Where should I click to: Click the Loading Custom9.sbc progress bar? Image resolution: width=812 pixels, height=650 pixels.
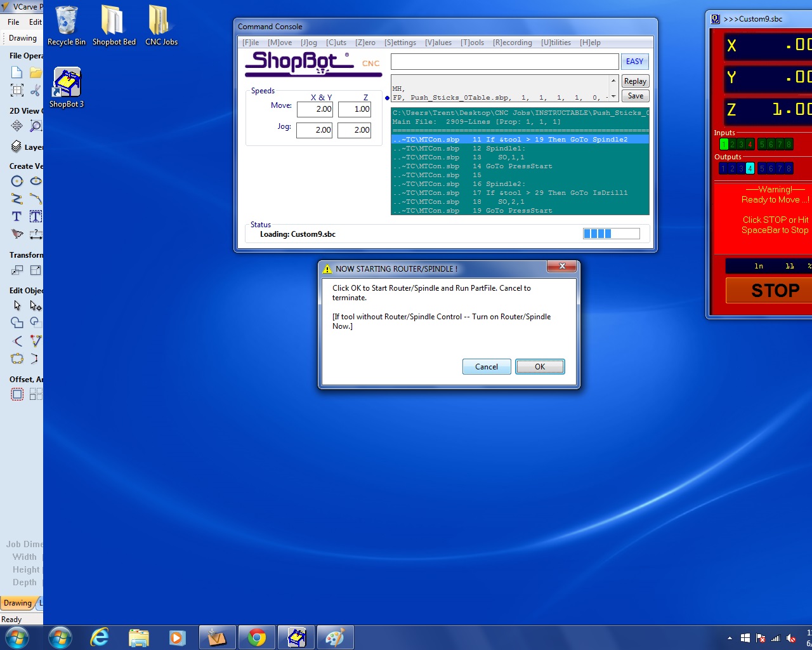pos(611,234)
